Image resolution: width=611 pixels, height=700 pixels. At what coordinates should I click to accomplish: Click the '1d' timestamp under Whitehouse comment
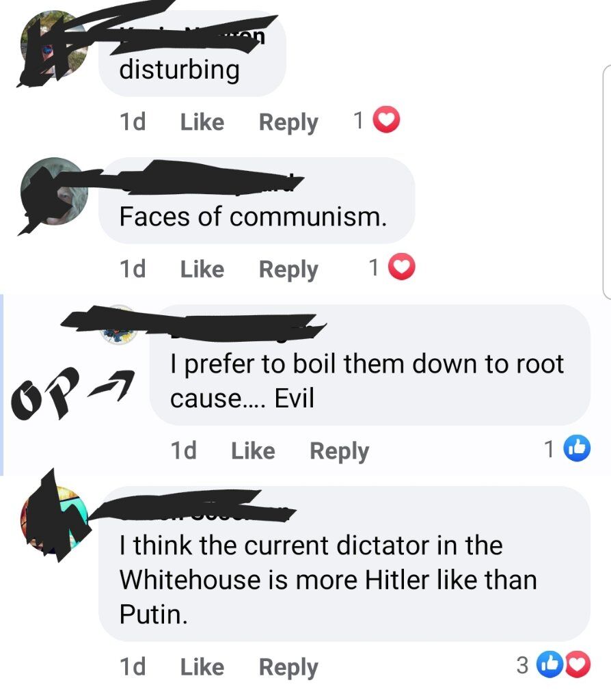pyautogui.click(x=133, y=667)
